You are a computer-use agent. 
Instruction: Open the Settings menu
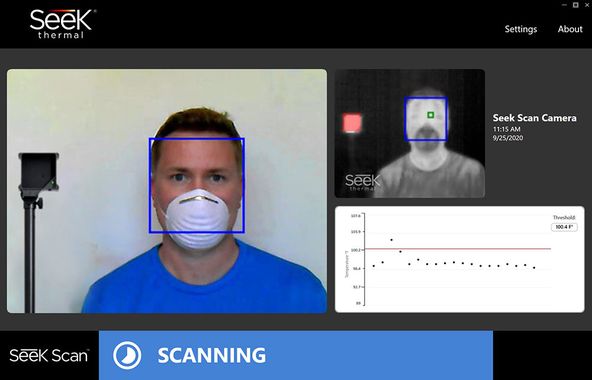(521, 29)
